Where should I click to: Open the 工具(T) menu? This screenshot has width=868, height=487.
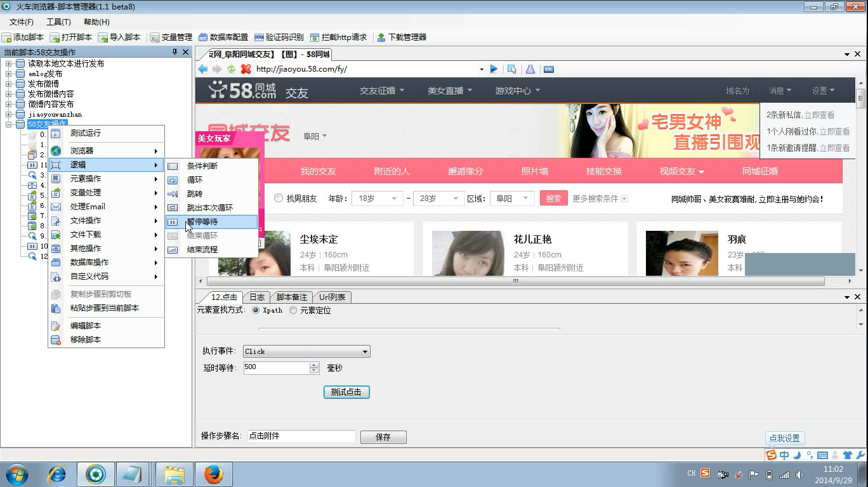58,22
